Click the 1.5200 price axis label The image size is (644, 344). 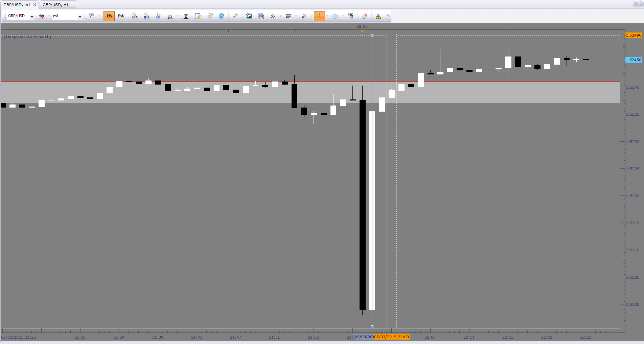pyautogui.click(x=632, y=304)
